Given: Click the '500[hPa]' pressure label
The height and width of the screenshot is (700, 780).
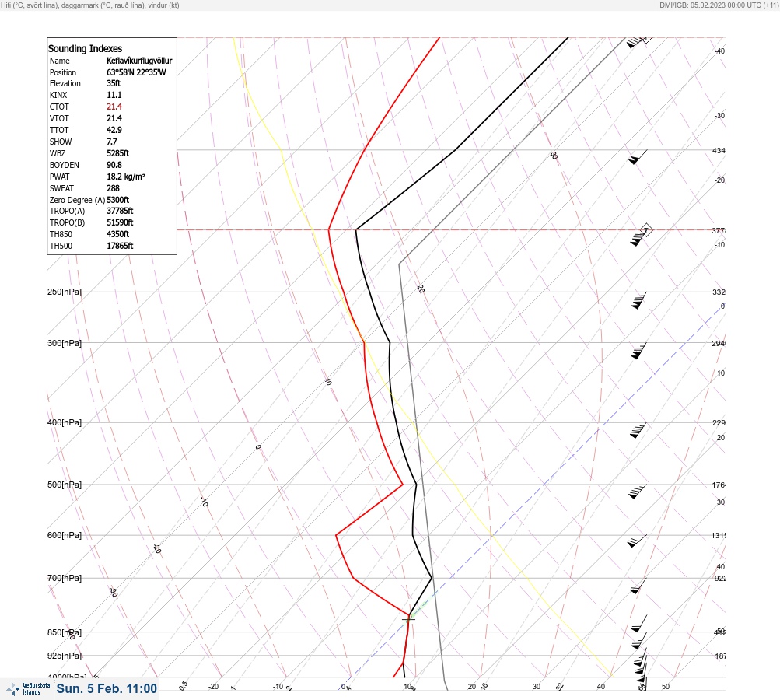Looking at the screenshot, I should pyautogui.click(x=65, y=485).
